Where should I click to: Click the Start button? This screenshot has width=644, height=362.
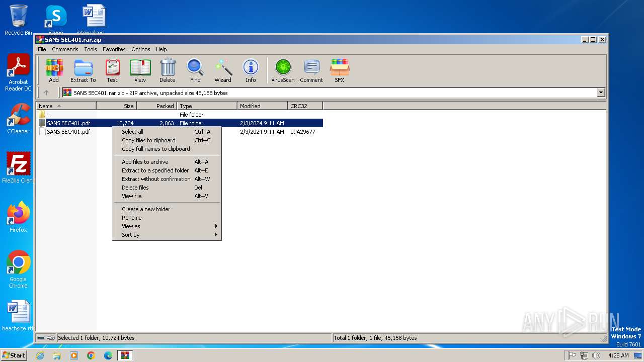point(14,355)
